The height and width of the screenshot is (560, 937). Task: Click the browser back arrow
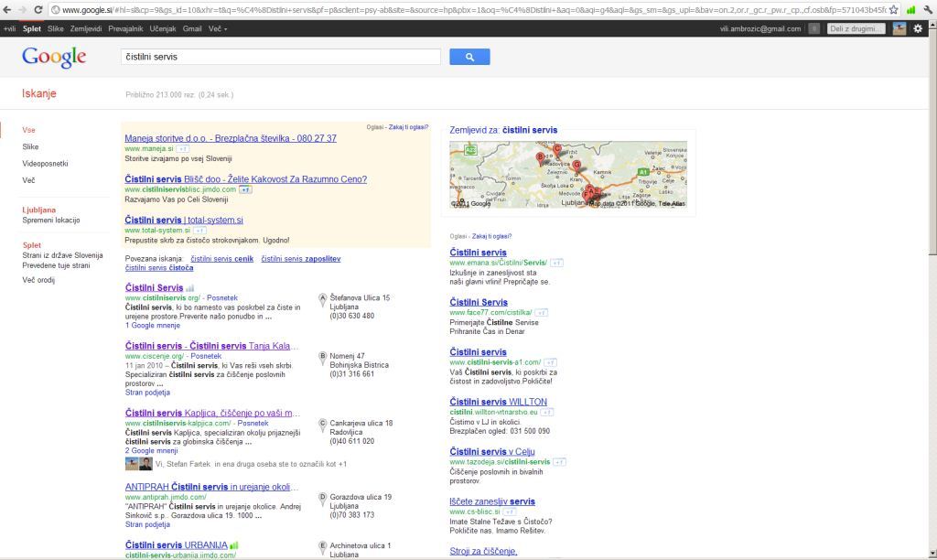pyautogui.click(x=7, y=9)
